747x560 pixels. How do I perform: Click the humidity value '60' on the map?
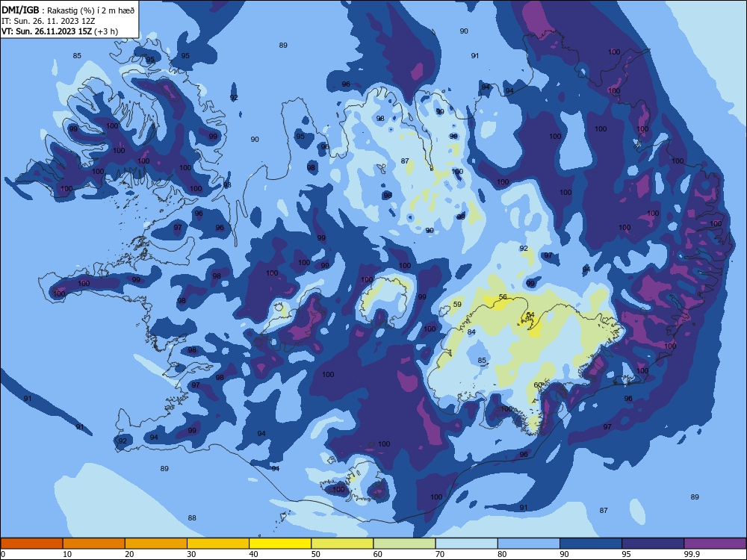pyautogui.click(x=538, y=385)
